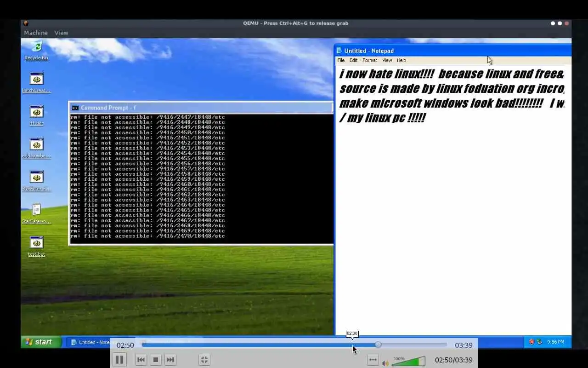Pause the video with the pause button
The height and width of the screenshot is (368, 588).
pos(119,360)
